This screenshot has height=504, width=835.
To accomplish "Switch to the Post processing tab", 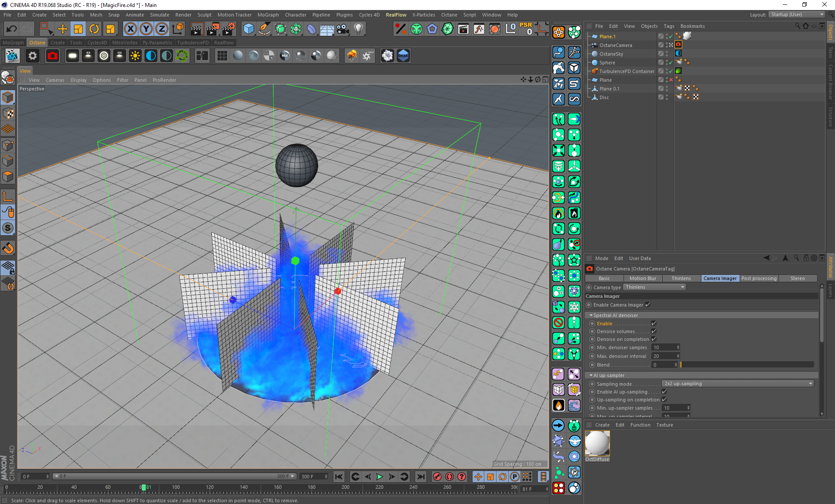I will (x=759, y=278).
